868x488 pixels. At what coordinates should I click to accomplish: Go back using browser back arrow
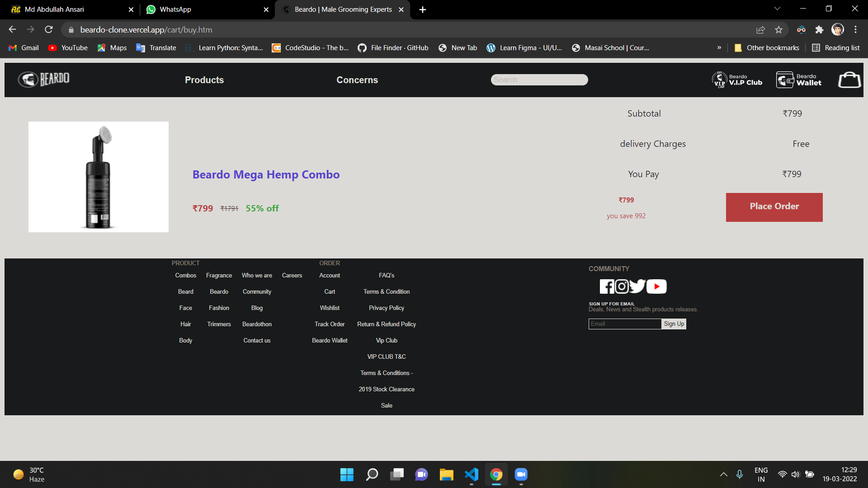tap(12, 30)
